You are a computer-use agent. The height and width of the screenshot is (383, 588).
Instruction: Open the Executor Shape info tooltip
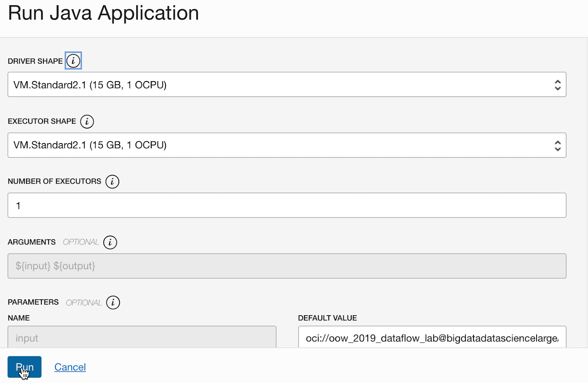click(87, 121)
